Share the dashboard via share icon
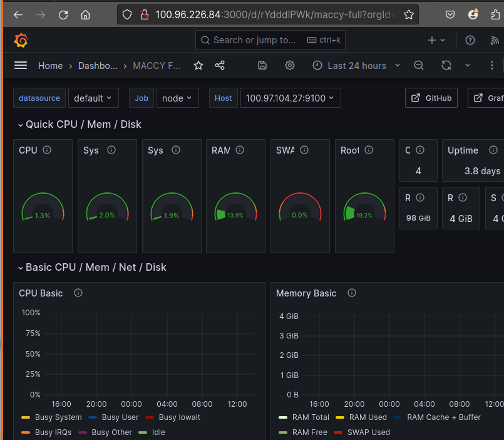The width and height of the screenshot is (504, 440). pos(220,66)
